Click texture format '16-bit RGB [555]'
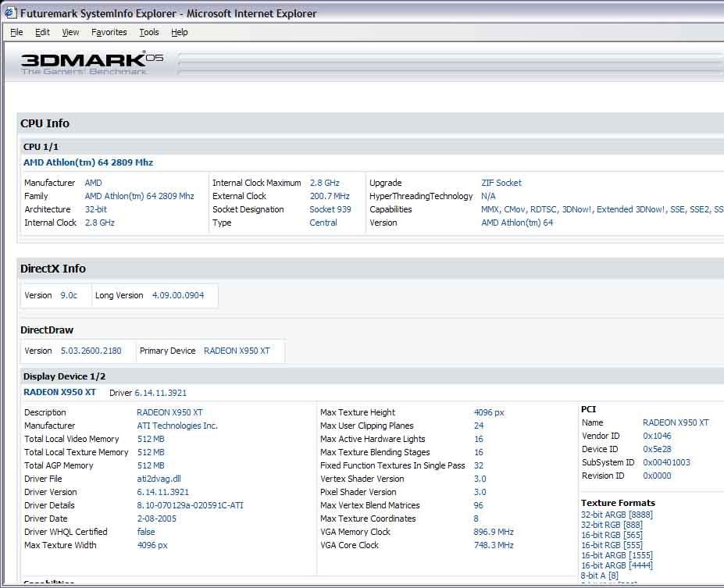Viewport: 724px width, 588px height. point(612,545)
